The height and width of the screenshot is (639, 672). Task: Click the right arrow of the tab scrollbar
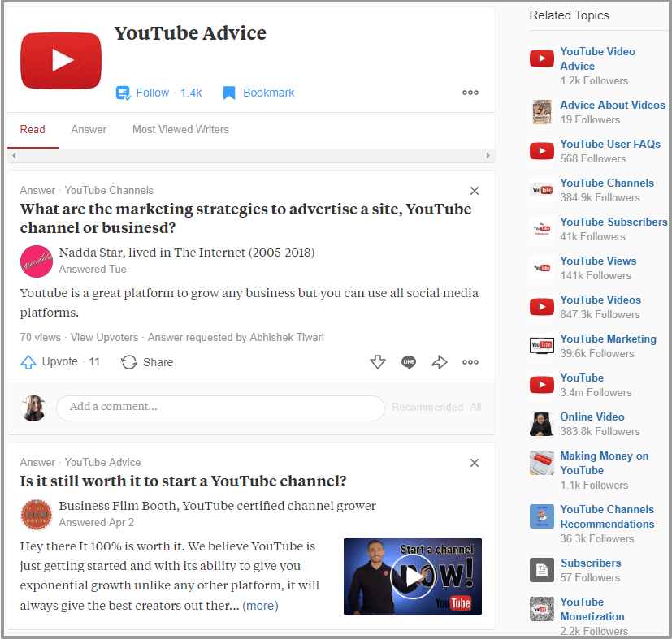click(x=488, y=155)
